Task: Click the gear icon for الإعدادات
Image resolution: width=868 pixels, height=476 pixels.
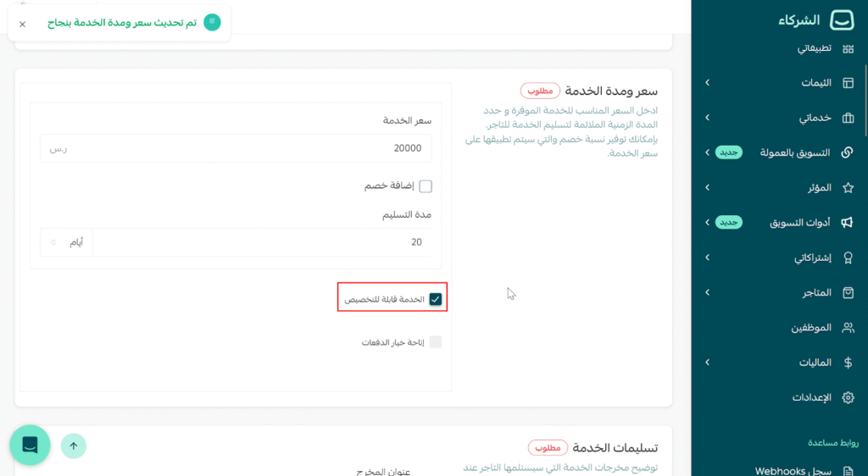Action: point(847,397)
